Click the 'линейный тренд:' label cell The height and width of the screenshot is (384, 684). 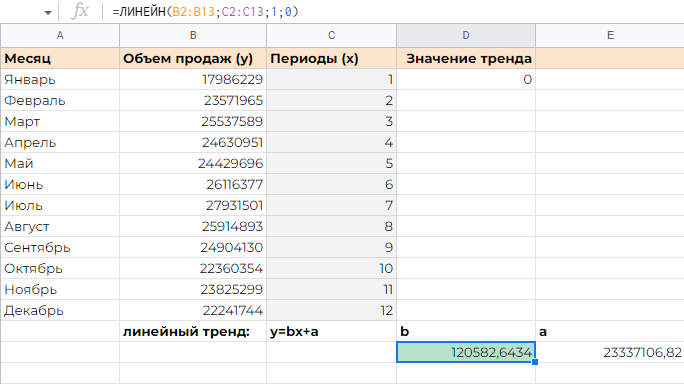(x=193, y=332)
